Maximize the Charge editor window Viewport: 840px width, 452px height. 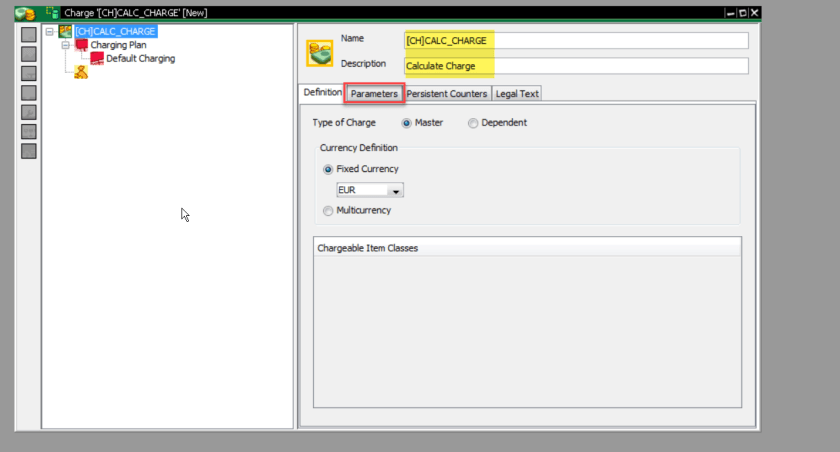click(x=742, y=13)
